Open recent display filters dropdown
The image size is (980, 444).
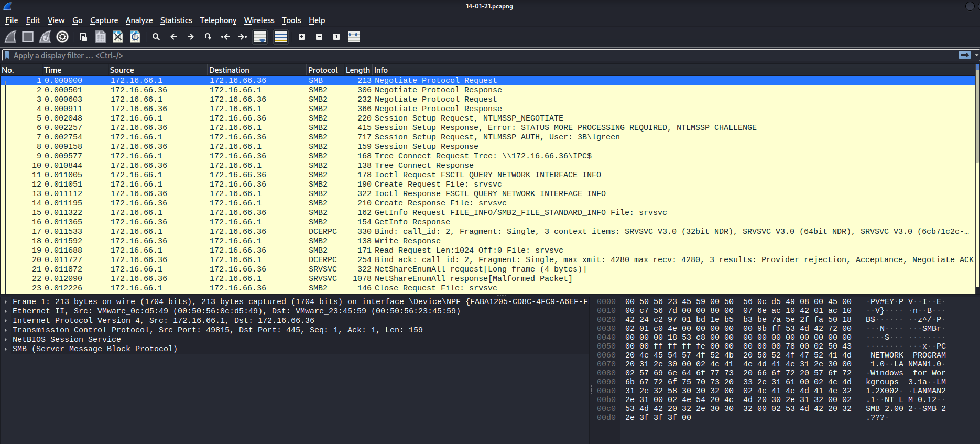pyautogui.click(x=976, y=55)
